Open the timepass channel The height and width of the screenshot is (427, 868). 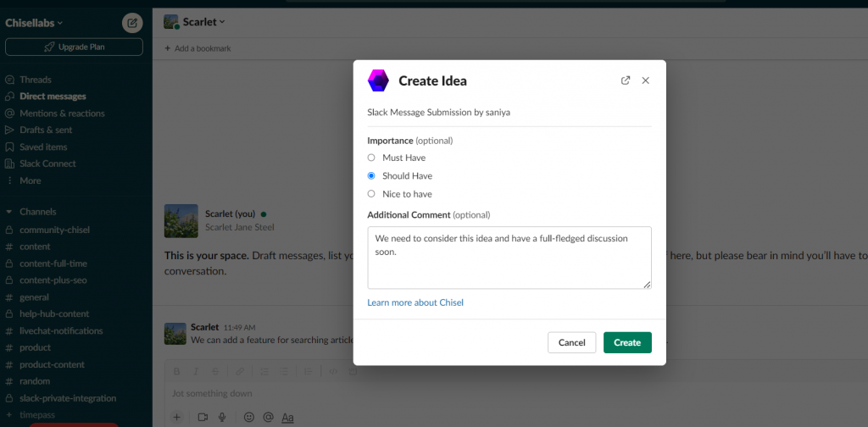coord(37,415)
